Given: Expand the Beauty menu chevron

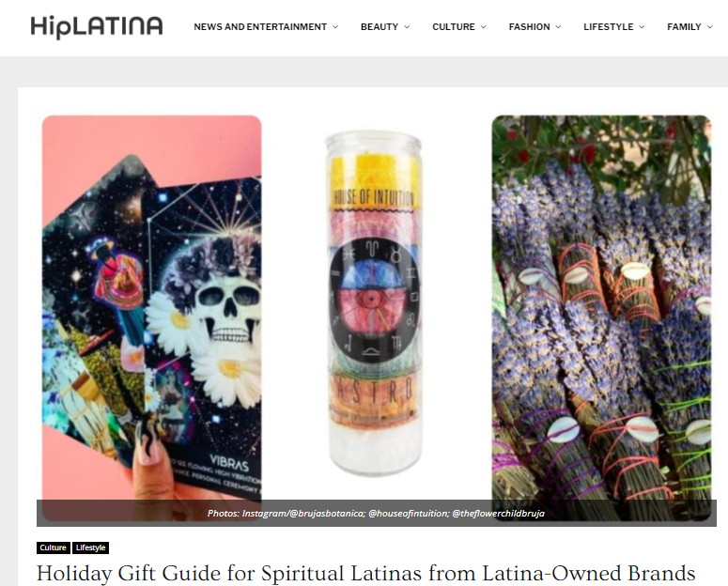Looking at the screenshot, I should tap(407, 27).
